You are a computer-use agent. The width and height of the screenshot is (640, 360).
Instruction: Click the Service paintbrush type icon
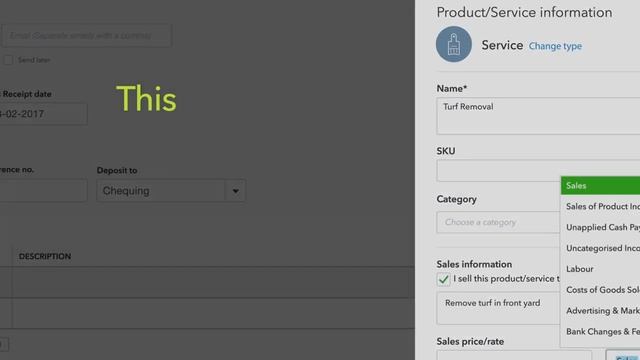[x=453, y=44]
